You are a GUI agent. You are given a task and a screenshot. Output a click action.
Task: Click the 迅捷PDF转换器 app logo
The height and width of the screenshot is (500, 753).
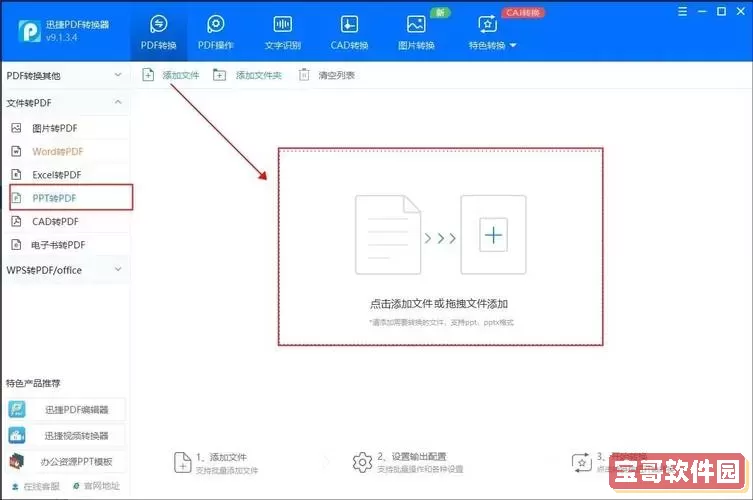click(x=29, y=31)
